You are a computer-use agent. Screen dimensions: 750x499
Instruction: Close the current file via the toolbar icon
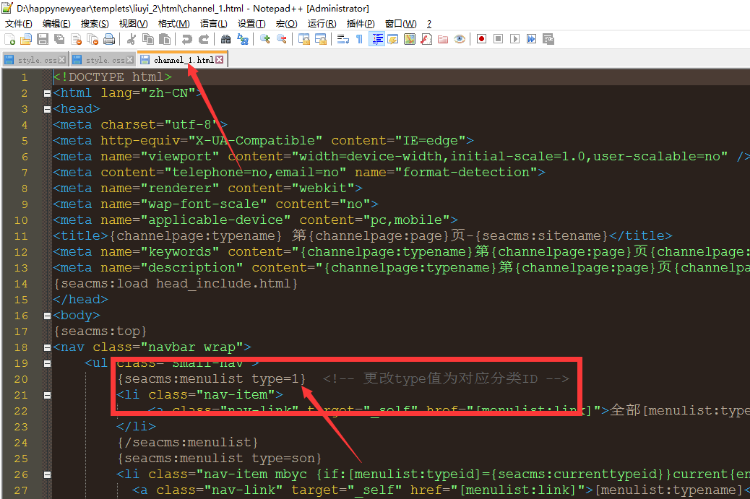76,39
